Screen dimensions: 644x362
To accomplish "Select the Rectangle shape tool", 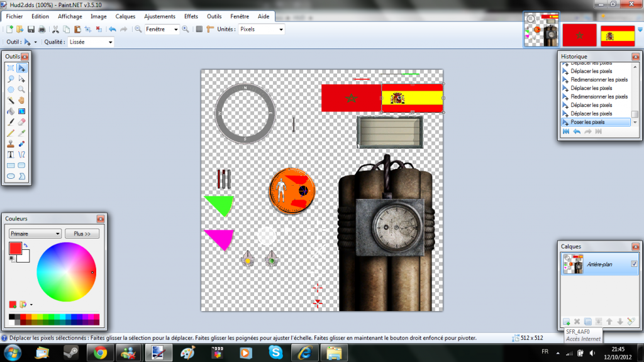I will [x=11, y=166].
